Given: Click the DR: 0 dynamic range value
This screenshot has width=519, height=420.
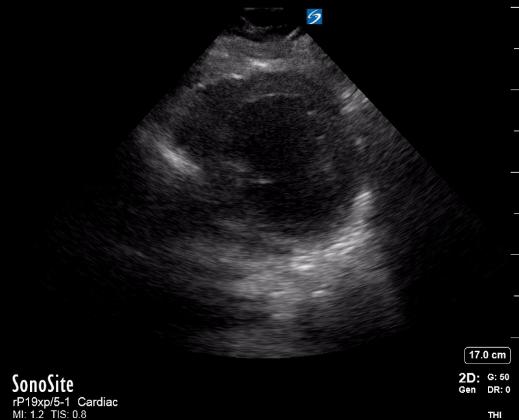Looking at the screenshot, I should click(x=498, y=390).
